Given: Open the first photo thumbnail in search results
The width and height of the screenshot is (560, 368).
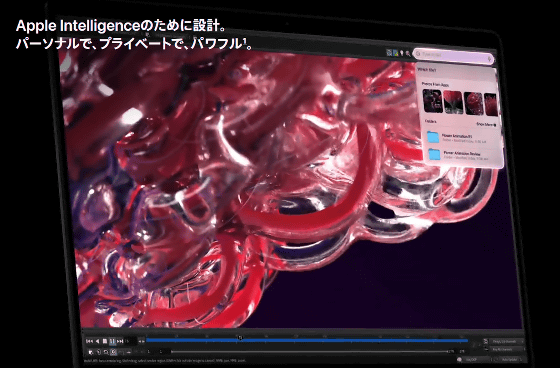Looking at the screenshot, I should 432,101.
